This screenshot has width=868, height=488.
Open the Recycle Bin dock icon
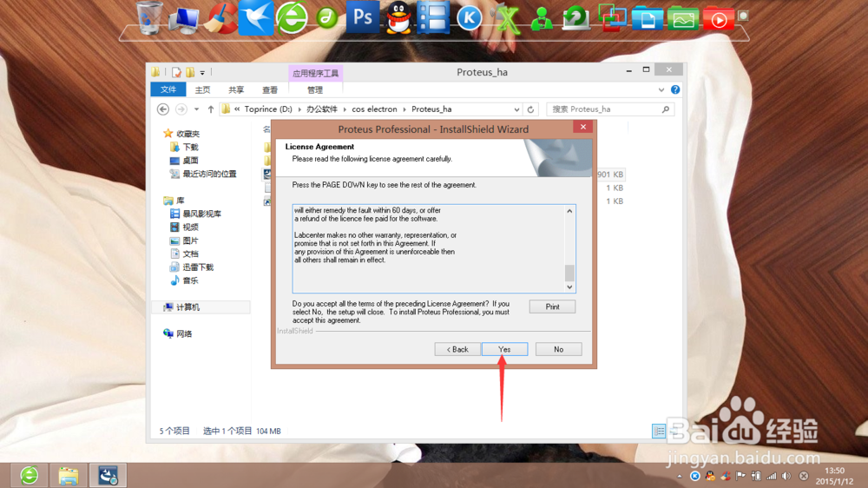(x=149, y=17)
